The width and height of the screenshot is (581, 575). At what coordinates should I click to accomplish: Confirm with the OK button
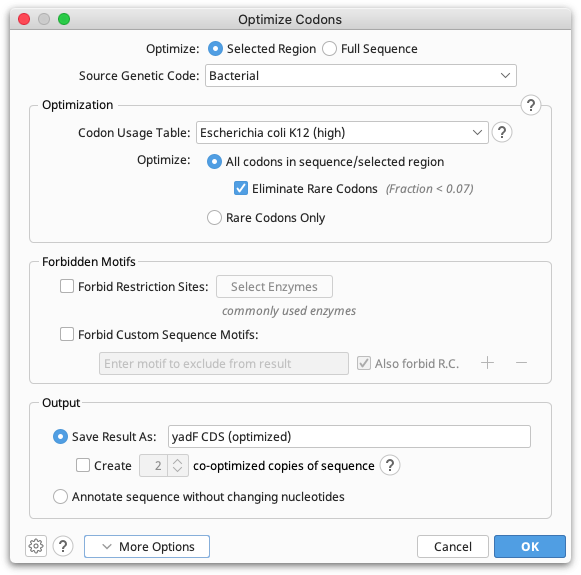(x=529, y=546)
